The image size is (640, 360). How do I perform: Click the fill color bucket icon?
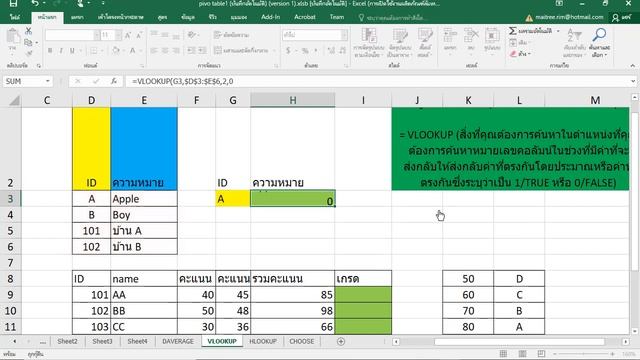116,51
